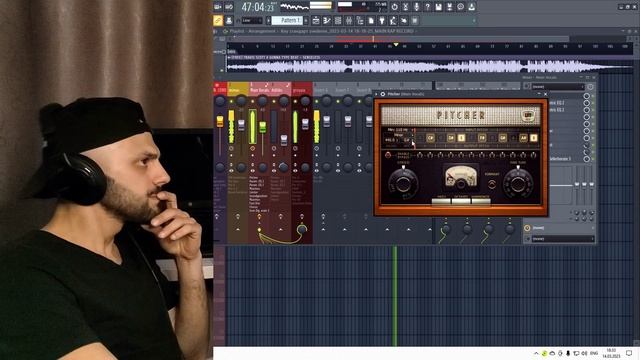This screenshot has height=360, width=640.
Task: Click the pattern/song mode icon at top-left
Action: click(x=218, y=7)
